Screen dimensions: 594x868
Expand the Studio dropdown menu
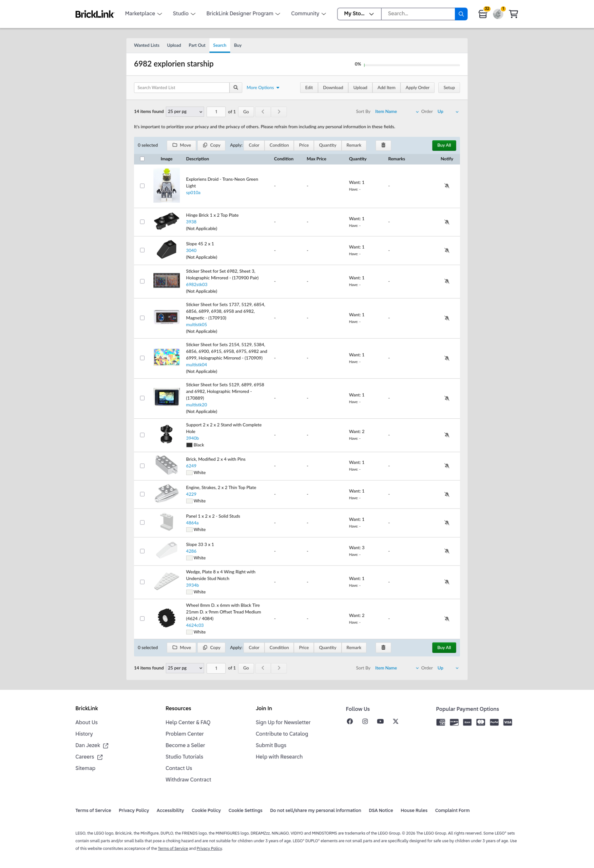tap(184, 14)
